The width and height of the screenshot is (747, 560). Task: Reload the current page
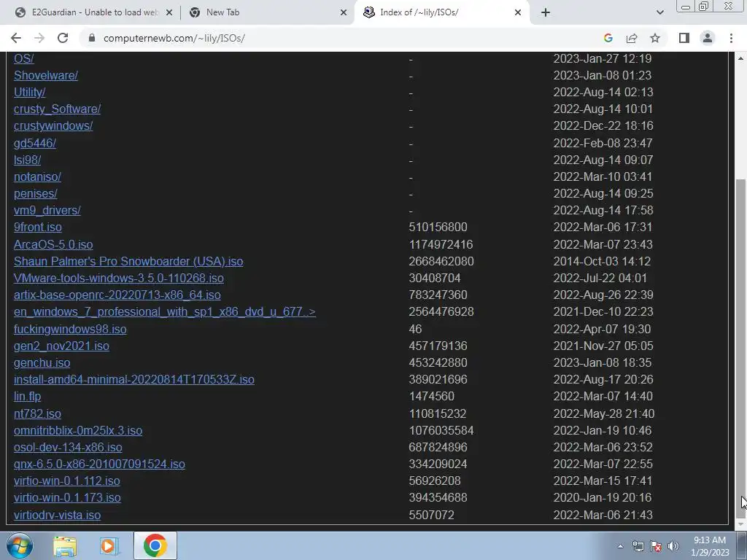63,38
